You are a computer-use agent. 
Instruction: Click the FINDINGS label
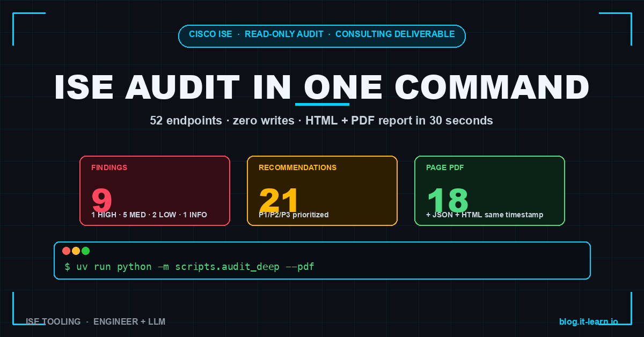(x=109, y=167)
